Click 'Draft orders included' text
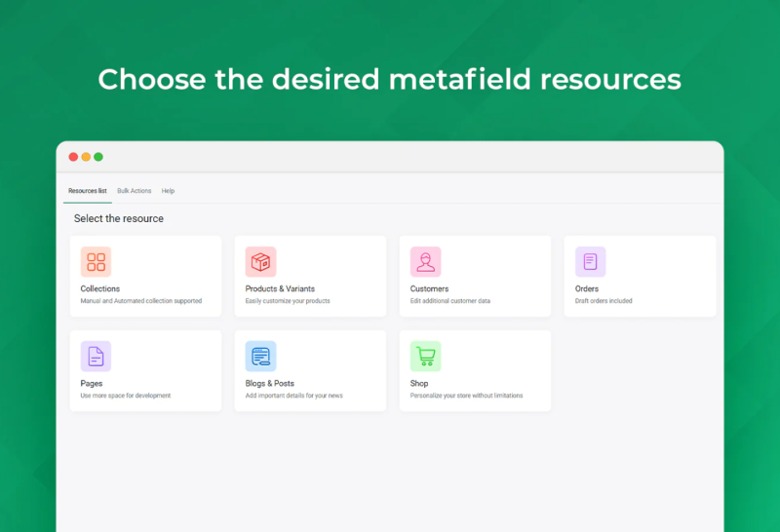 point(604,301)
